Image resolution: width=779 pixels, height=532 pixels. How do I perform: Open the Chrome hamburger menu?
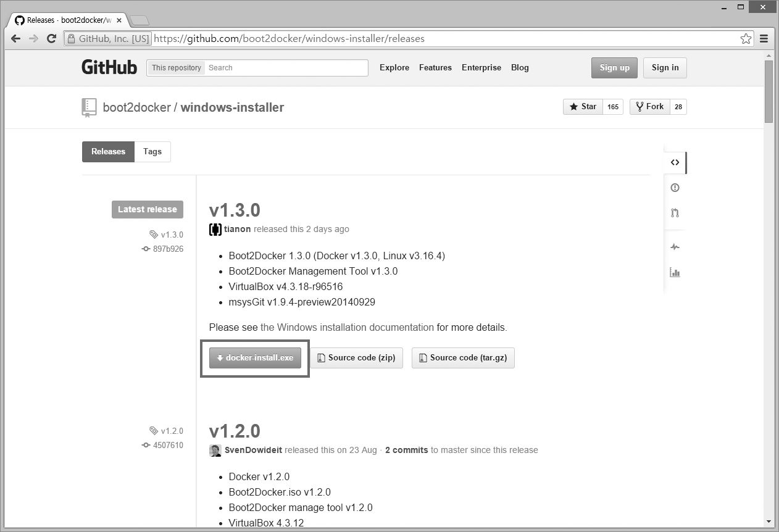coord(764,38)
